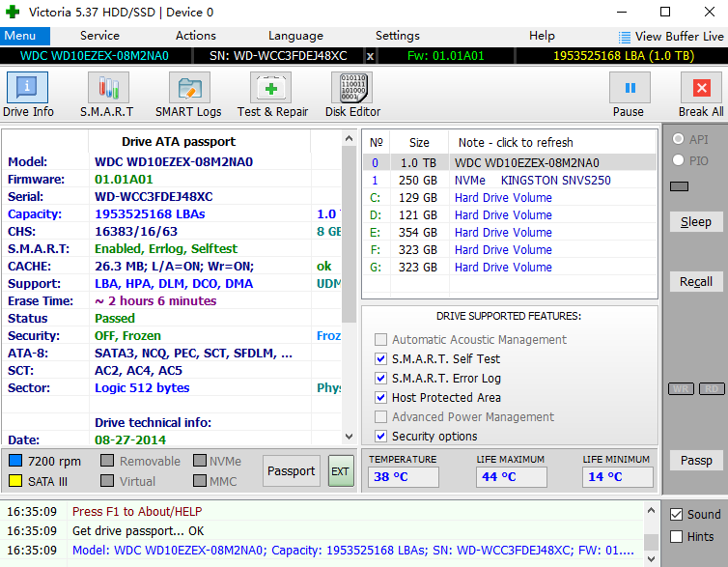Select the API radio button

tap(679, 140)
